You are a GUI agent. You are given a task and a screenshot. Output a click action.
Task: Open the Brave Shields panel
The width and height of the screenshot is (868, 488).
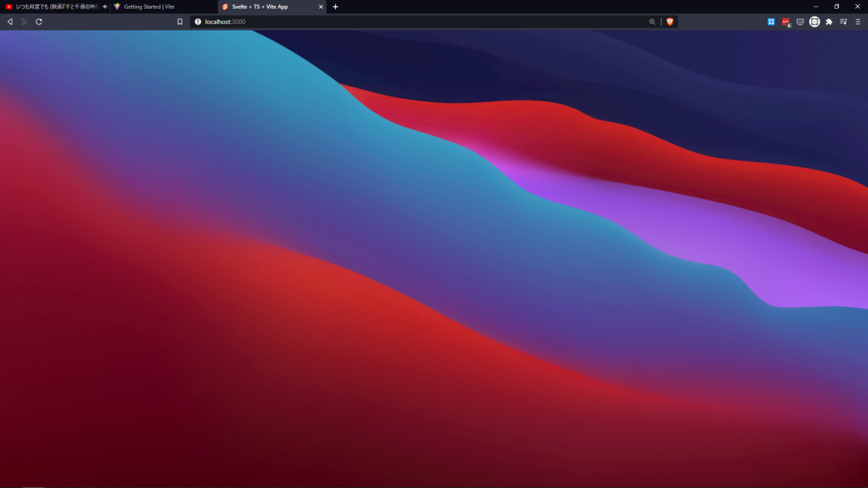[x=670, y=22]
